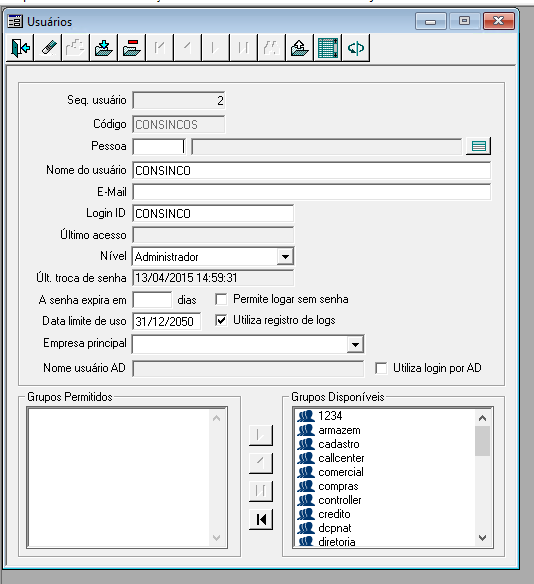Minimize the Usuários window
The width and height of the screenshot is (534, 584).
coord(430,21)
